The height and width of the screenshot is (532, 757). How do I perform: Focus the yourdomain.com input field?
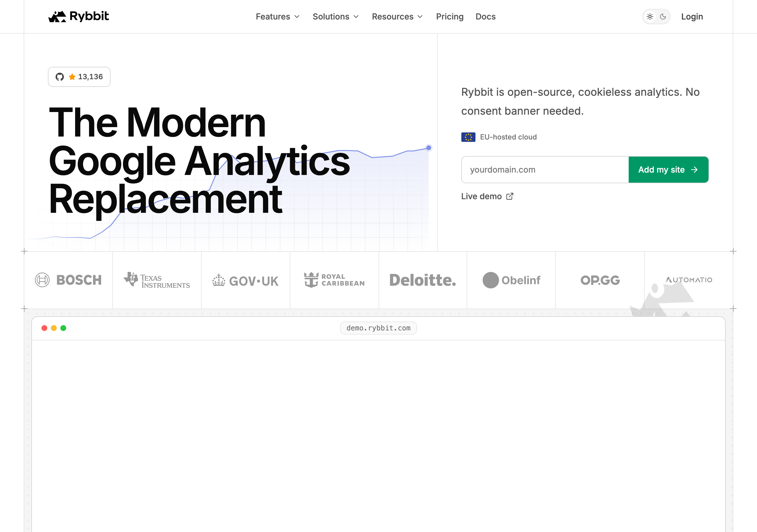pyautogui.click(x=545, y=170)
